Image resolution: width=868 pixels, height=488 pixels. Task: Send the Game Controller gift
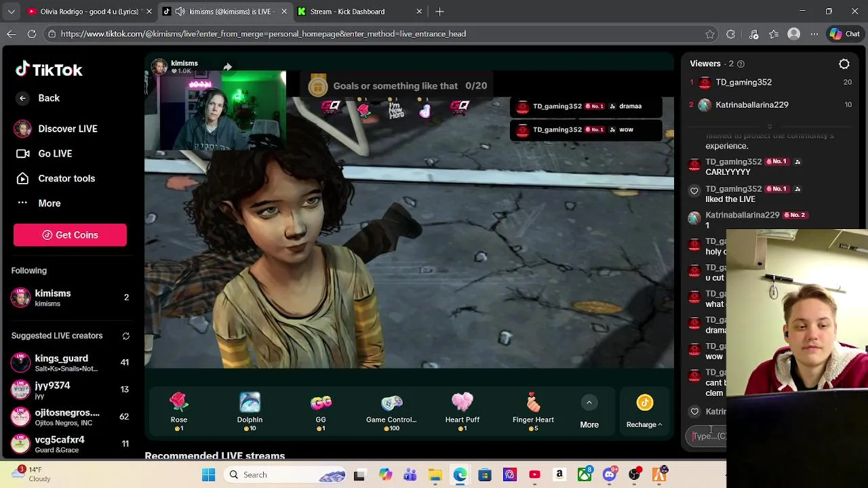pos(391,411)
